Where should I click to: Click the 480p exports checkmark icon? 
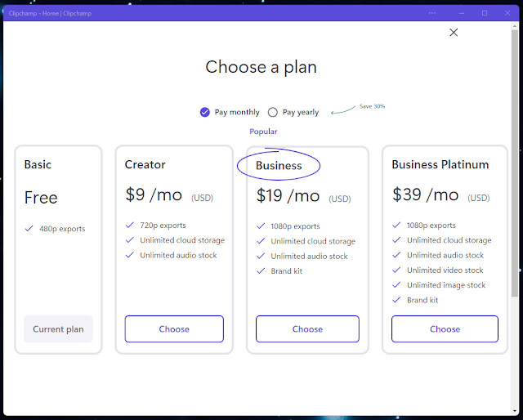point(29,229)
